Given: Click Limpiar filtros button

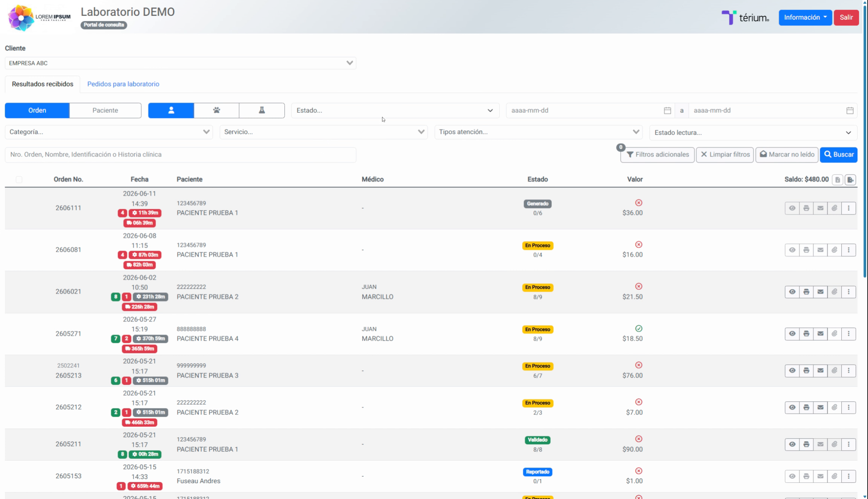Looking at the screenshot, I should click(725, 155).
